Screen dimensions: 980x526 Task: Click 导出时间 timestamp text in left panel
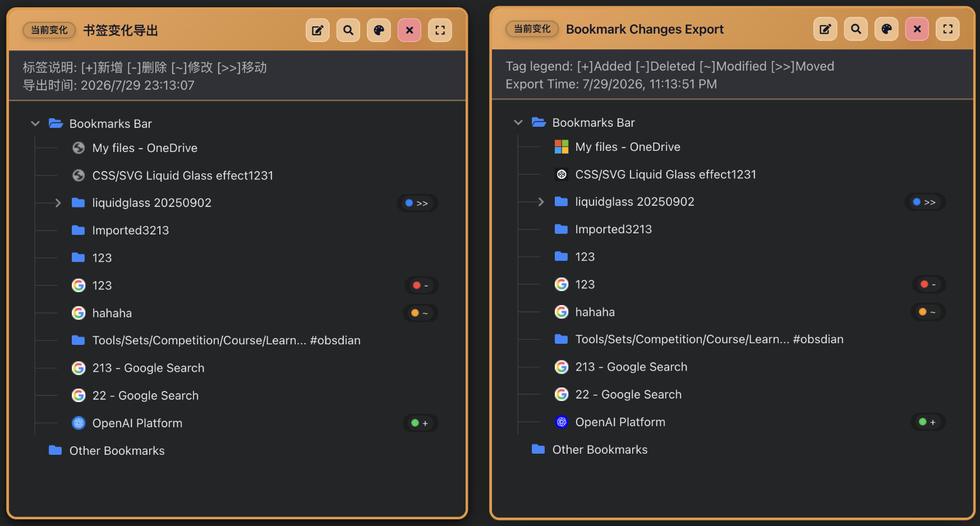(x=108, y=85)
